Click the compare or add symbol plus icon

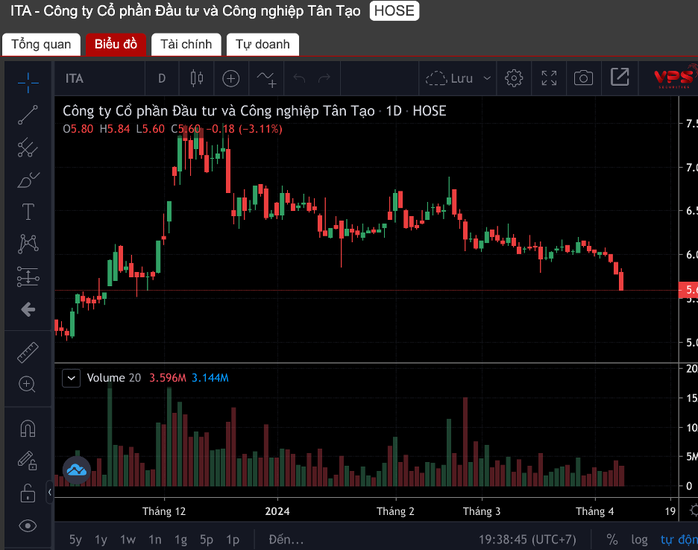click(x=231, y=79)
